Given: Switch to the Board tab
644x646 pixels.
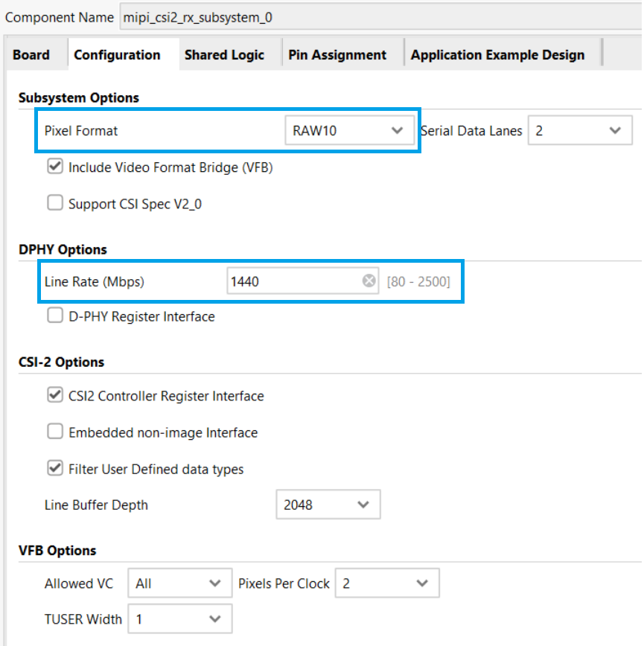Looking at the screenshot, I should click(31, 55).
